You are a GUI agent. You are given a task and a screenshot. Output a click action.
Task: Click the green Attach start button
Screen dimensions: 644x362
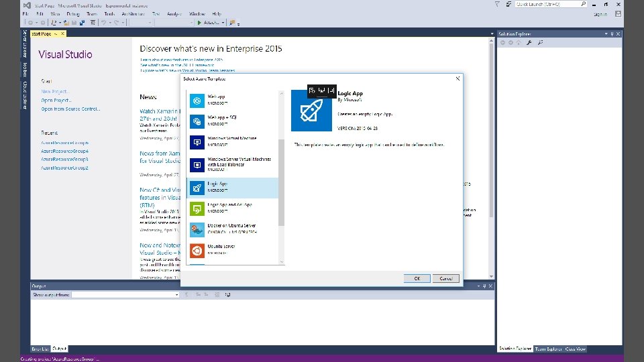point(208,23)
